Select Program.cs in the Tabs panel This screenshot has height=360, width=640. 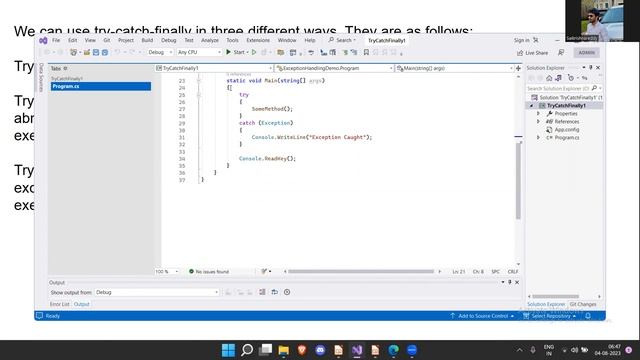tap(101, 86)
